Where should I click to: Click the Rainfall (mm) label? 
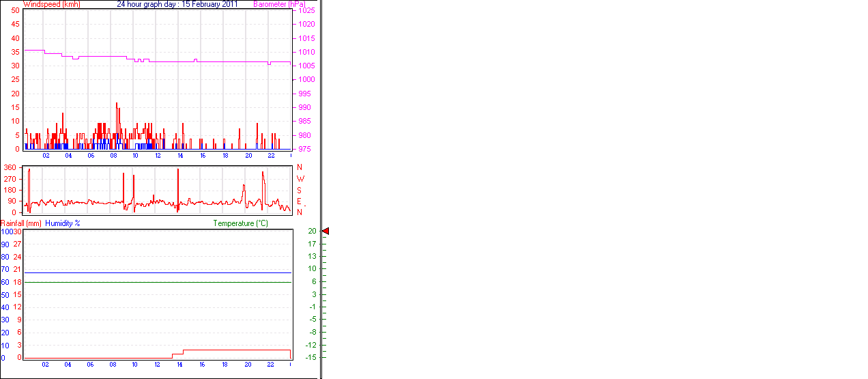point(20,223)
